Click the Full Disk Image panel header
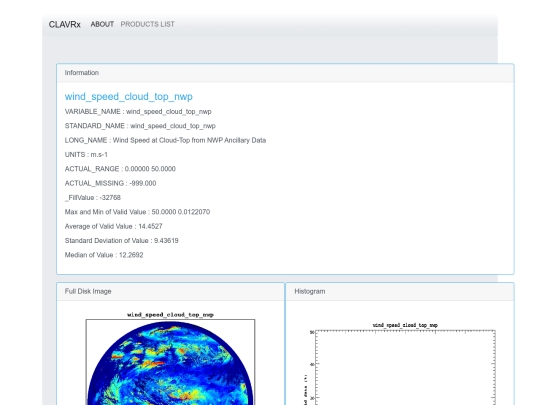 tap(170, 291)
